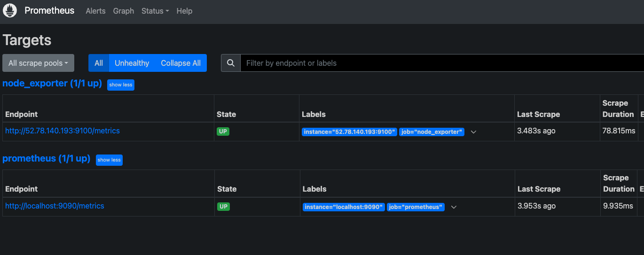Open the prometheus (1/1 up) pool link
Screen dimensions: 644x255
(x=46, y=158)
